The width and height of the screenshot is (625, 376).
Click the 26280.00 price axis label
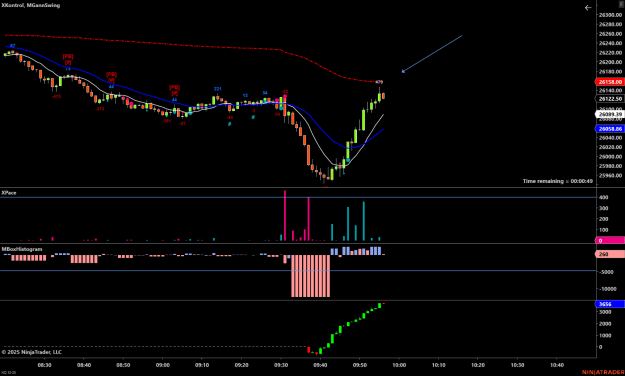point(610,24)
